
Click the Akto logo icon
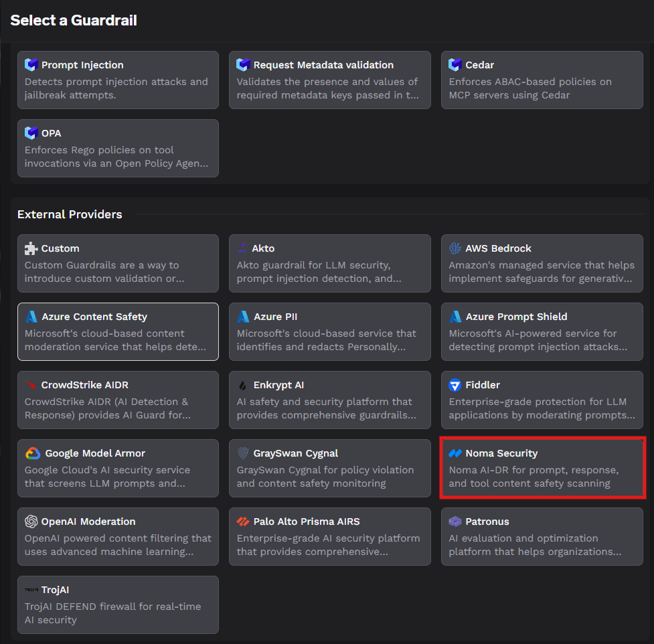242,248
